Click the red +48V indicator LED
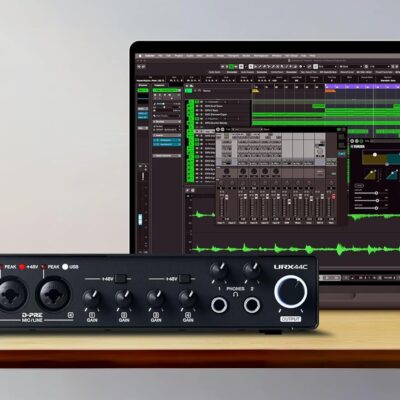 pos(22,267)
